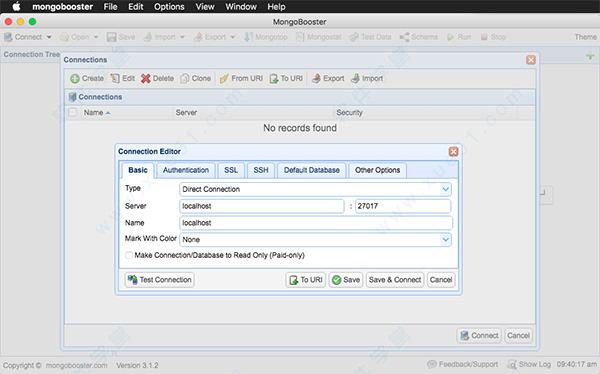Click To URI button in Connection Editor

coord(305,280)
